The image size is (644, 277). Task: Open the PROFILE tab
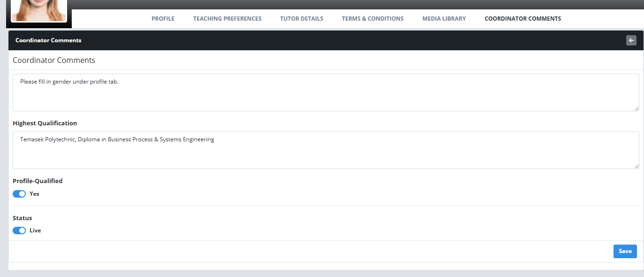163,19
